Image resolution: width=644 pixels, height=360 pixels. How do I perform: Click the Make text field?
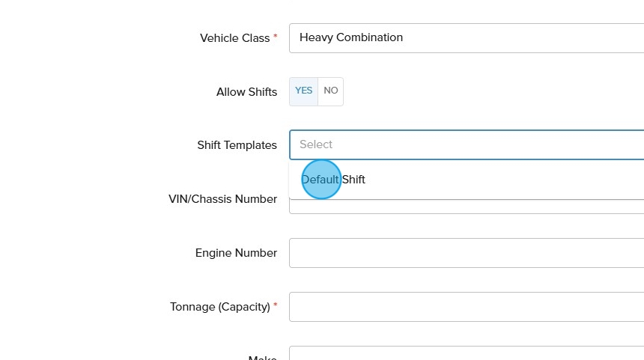[466, 354]
